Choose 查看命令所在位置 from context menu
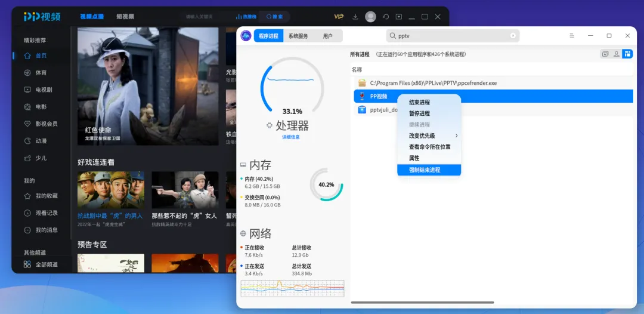Viewport: 644px width, 314px height. (x=429, y=147)
